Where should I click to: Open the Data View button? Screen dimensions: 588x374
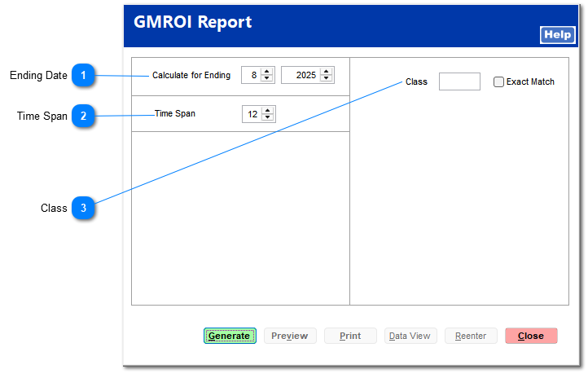(410, 336)
